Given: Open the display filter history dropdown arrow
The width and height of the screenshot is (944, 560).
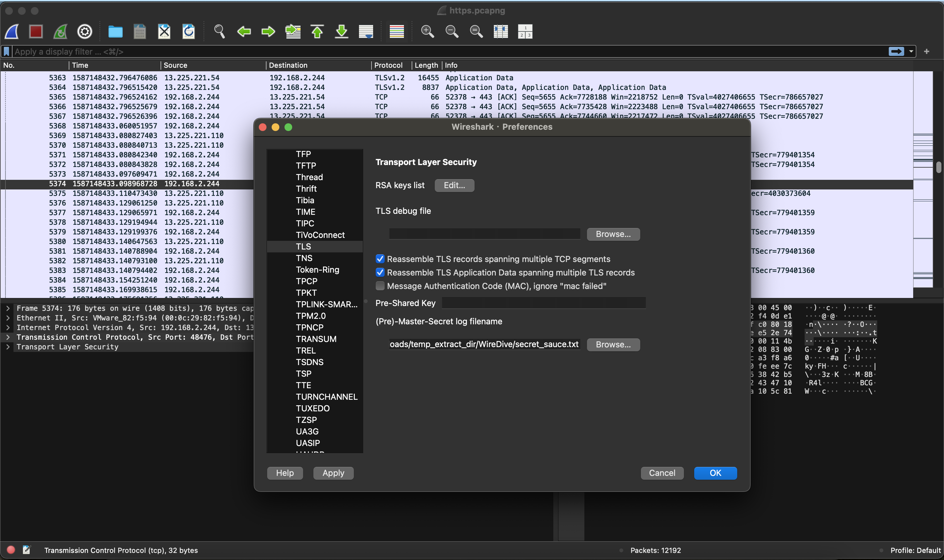Looking at the screenshot, I should pyautogui.click(x=911, y=51).
